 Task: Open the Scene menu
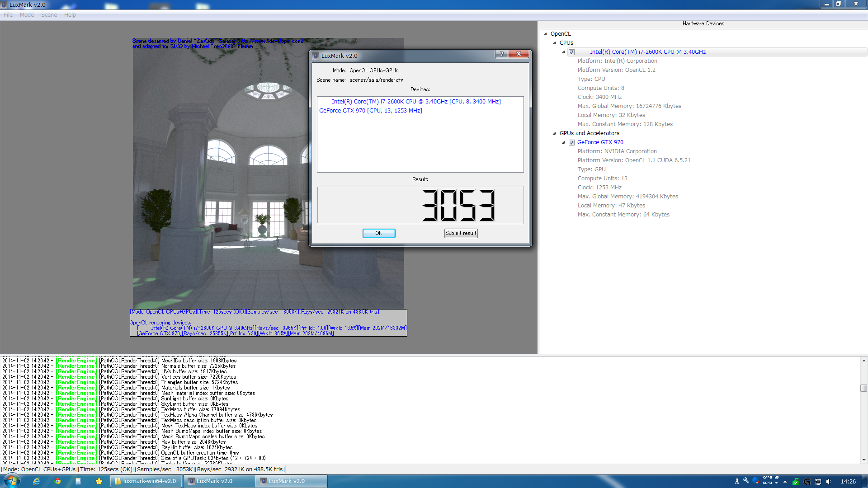tap(49, 15)
